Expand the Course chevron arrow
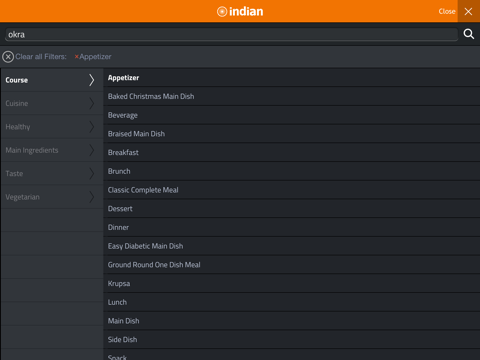 [x=92, y=80]
